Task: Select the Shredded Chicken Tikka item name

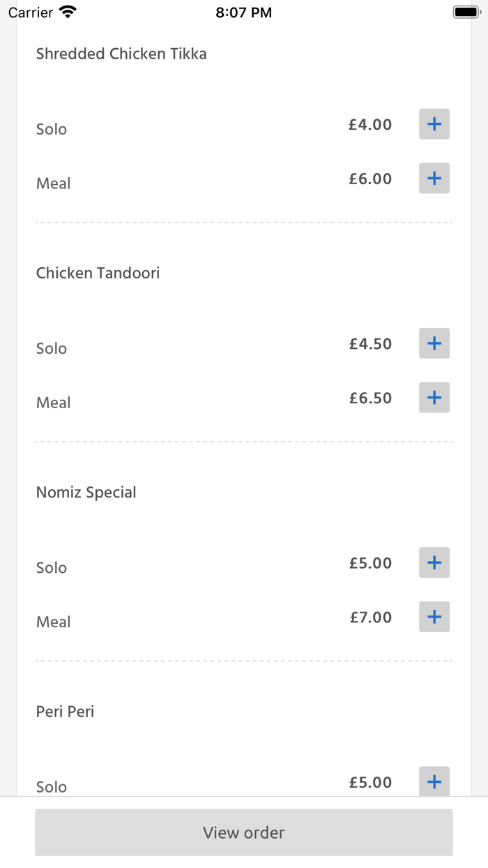Action: [121, 54]
